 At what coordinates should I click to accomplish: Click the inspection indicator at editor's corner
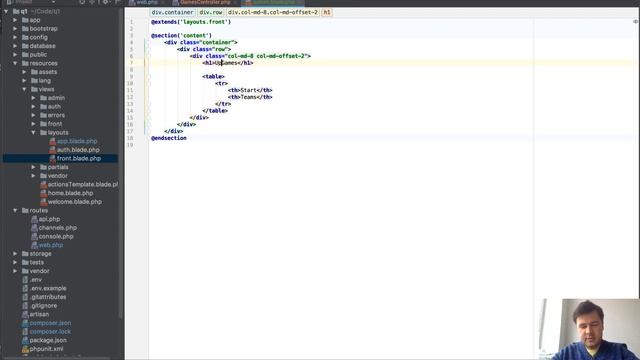[636, 22]
